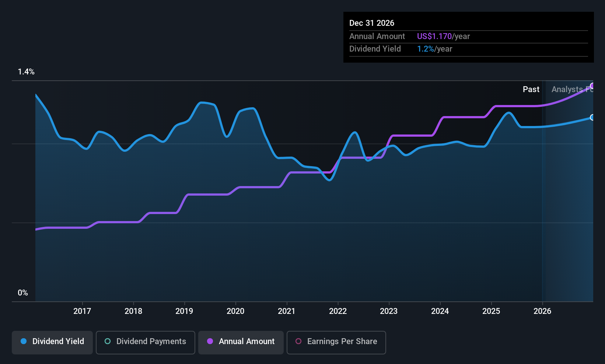Select the blue Dividend Yield endpoint marker

point(592,118)
